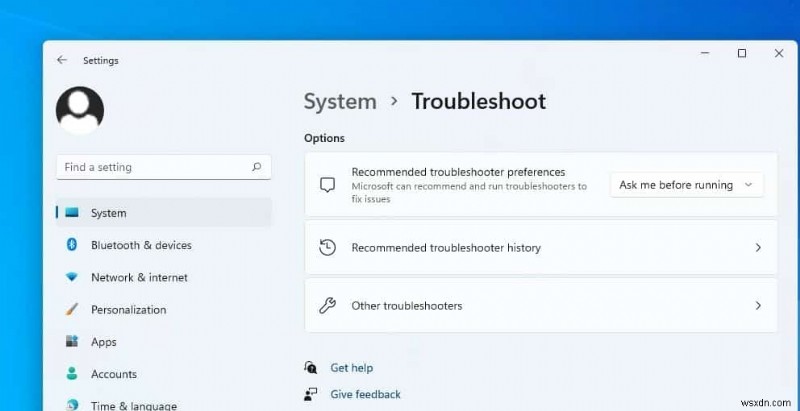
Task: Open Time & language settings
Action: (x=134, y=406)
